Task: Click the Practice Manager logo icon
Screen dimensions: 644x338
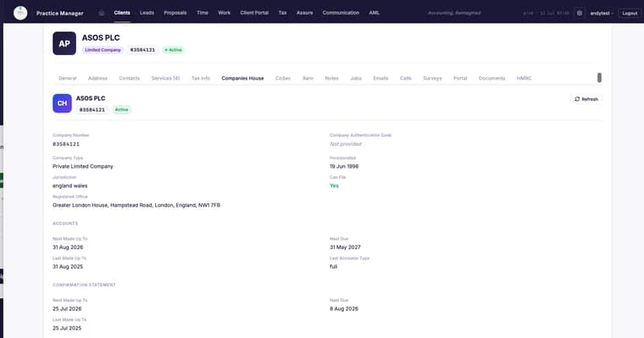Action: coord(20,14)
